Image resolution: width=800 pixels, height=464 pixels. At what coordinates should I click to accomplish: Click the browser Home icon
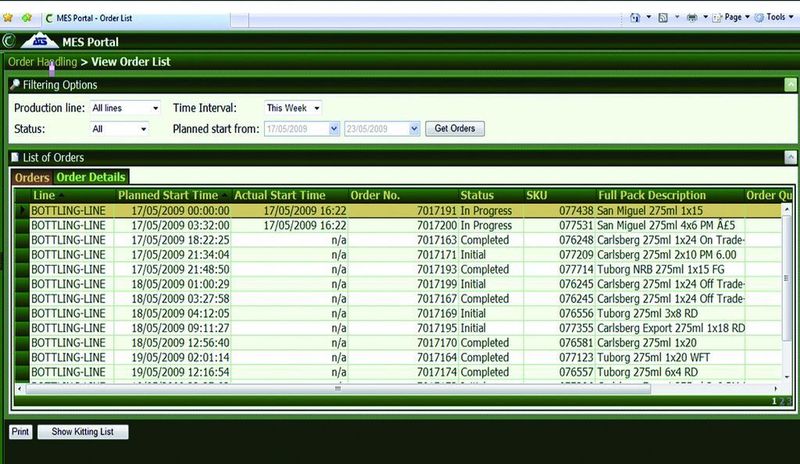[x=635, y=18]
